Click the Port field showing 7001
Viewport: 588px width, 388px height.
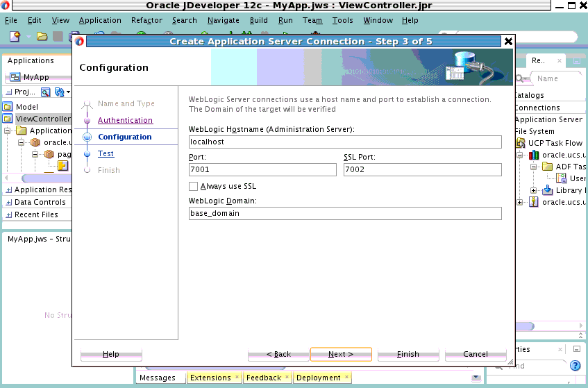(x=262, y=170)
